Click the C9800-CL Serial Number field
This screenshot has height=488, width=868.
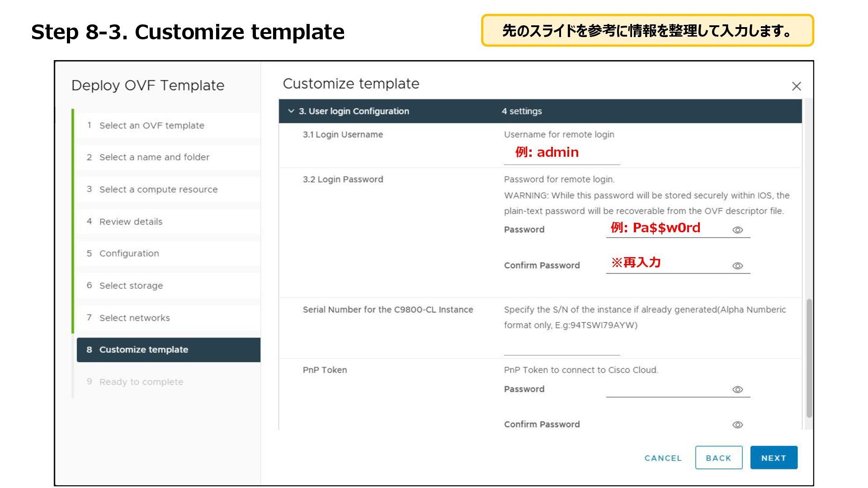pyautogui.click(x=561, y=348)
